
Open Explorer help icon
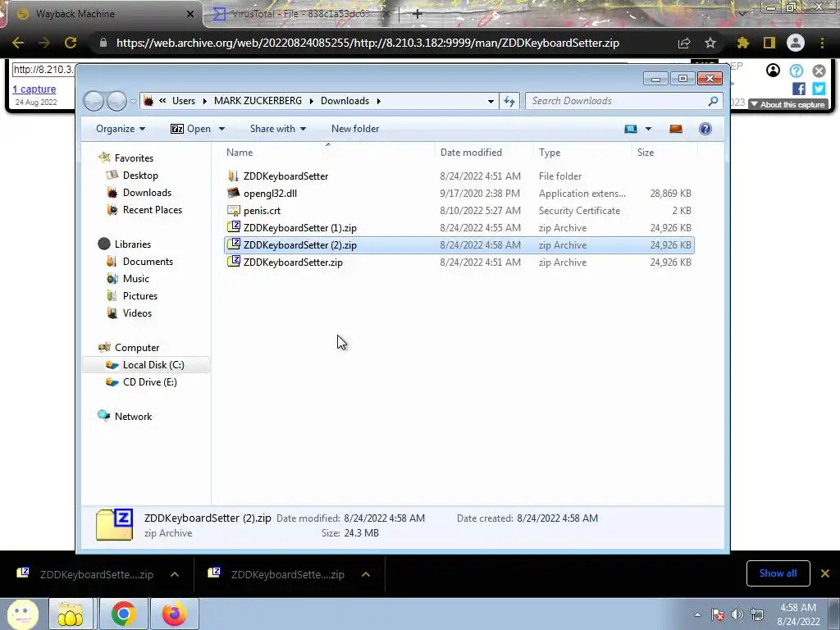[705, 129]
